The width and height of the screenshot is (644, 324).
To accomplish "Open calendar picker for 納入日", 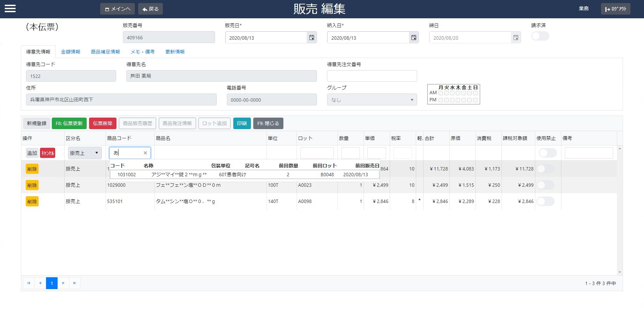I will click(413, 38).
